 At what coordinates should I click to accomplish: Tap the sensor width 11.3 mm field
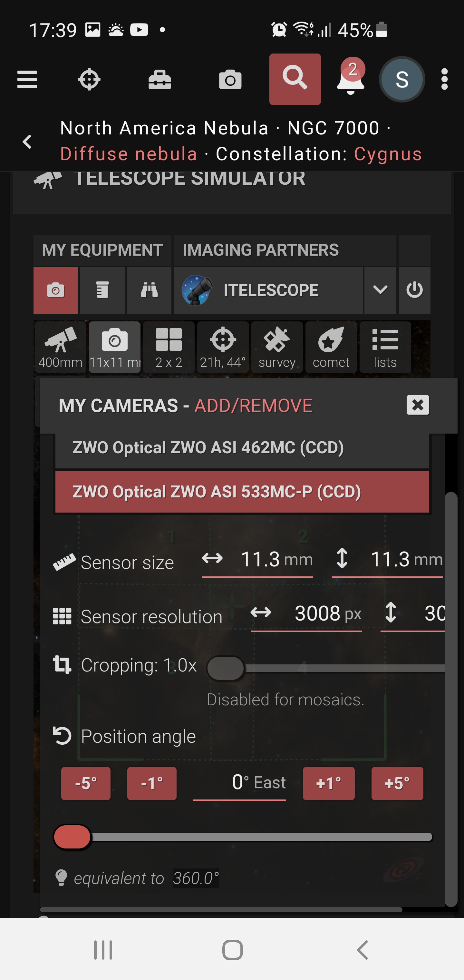(261, 560)
